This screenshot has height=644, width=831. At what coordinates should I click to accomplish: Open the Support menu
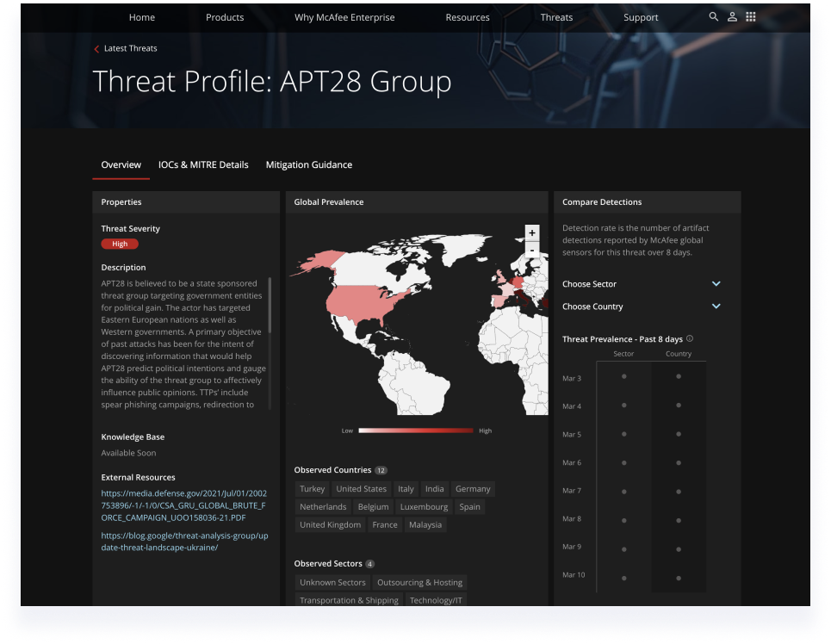click(x=641, y=17)
